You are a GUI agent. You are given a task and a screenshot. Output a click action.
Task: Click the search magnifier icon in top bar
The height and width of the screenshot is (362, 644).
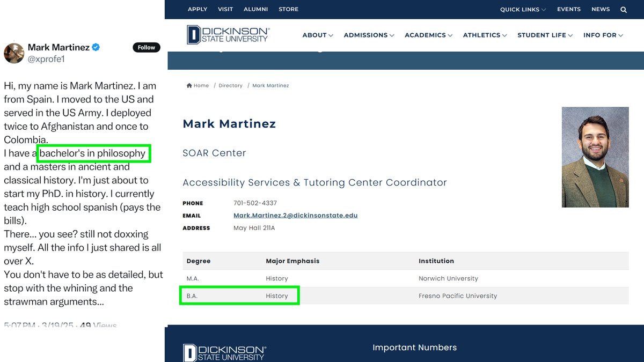pyautogui.click(x=624, y=10)
